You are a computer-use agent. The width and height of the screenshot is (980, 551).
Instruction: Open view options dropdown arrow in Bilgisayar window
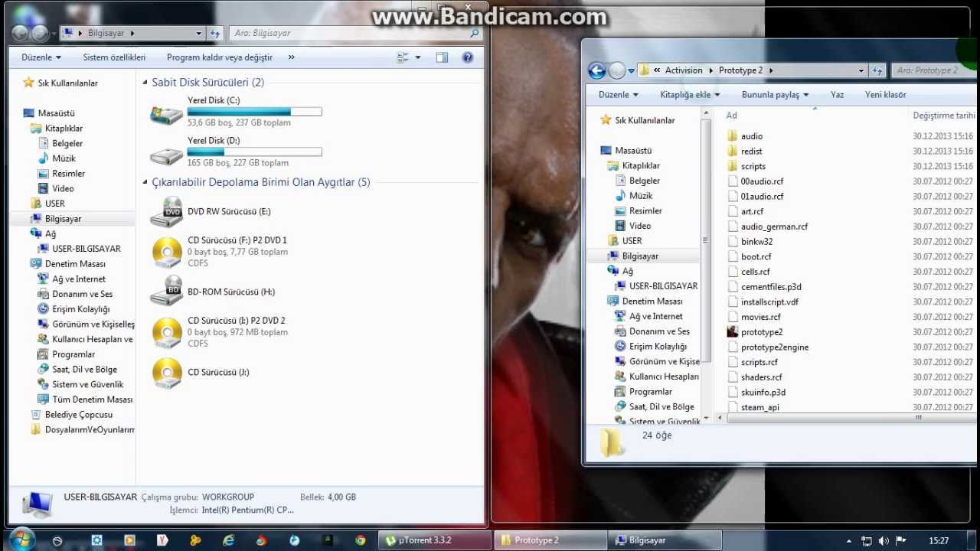[417, 57]
